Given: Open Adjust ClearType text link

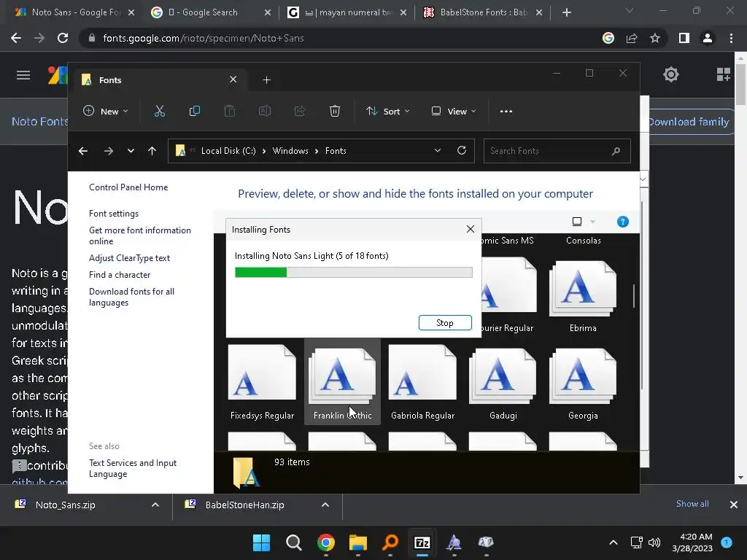Looking at the screenshot, I should [x=130, y=258].
